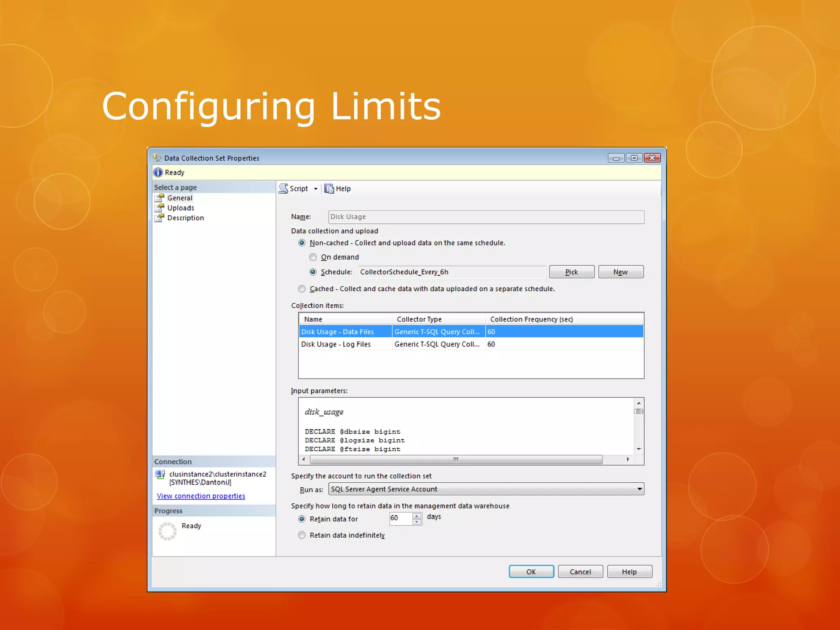Click the Script toolbar icon
Viewport: 840px width, 630px height.
click(283, 189)
